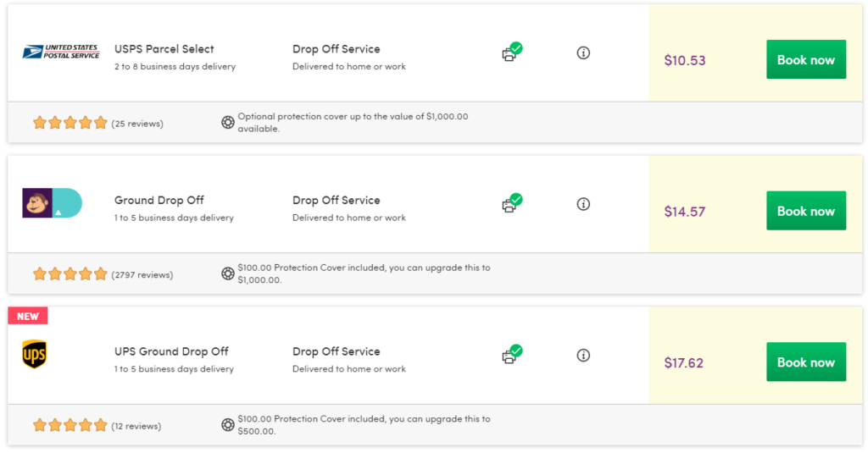868x453 pixels.
Task: Click the UPS Ground Drop Off title
Action: [171, 351]
